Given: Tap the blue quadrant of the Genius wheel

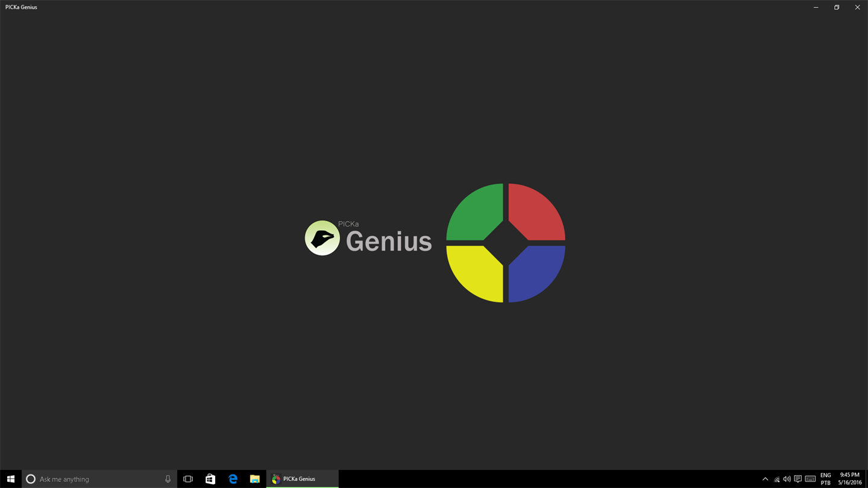Looking at the screenshot, I should click(538, 274).
